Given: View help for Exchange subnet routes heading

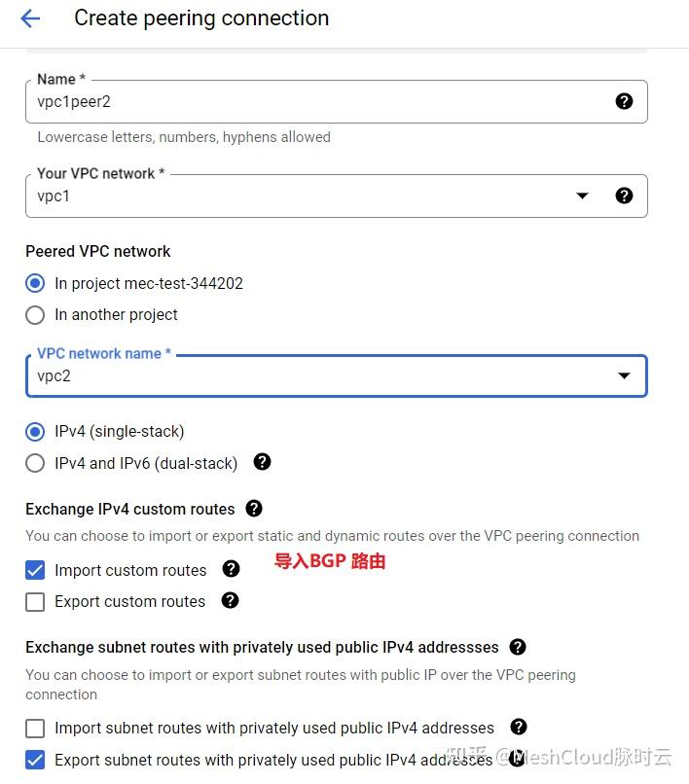Looking at the screenshot, I should [518, 647].
